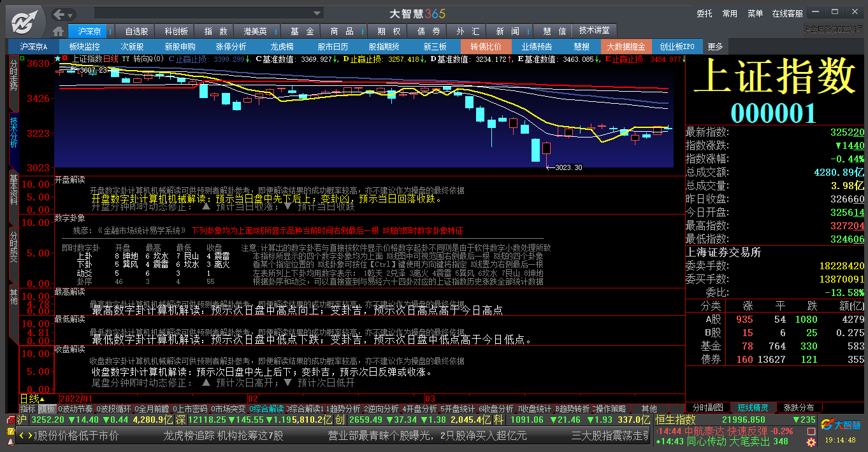868x452 pixels.
Task: Click the A股 row in the breadth table
Action: click(x=775, y=320)
